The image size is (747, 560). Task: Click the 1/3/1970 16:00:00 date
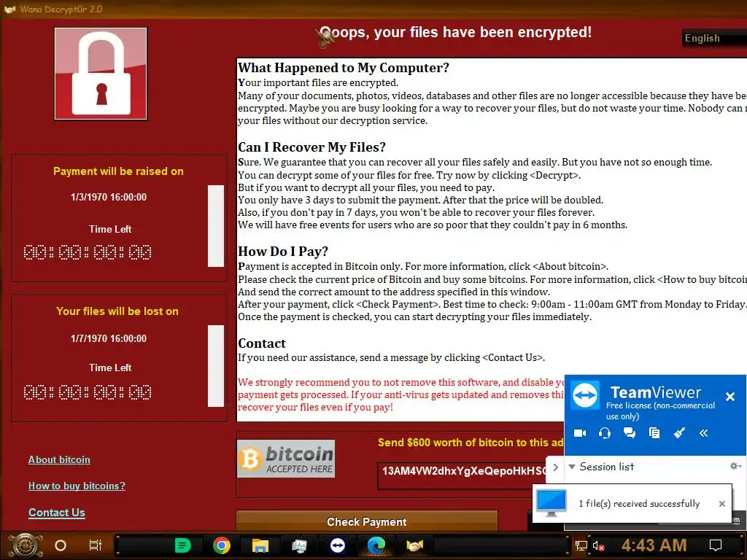pos(109,197)
